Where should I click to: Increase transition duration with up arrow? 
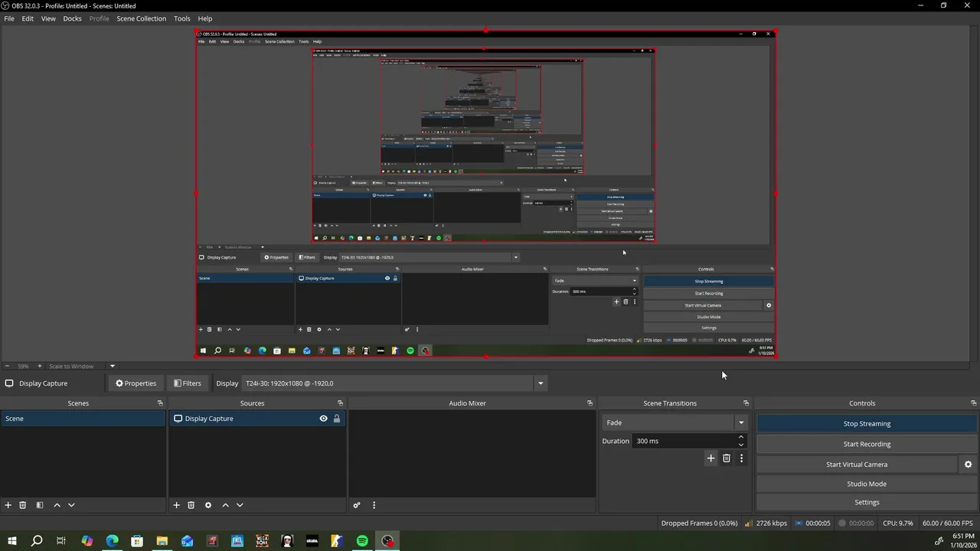point(740,437)
